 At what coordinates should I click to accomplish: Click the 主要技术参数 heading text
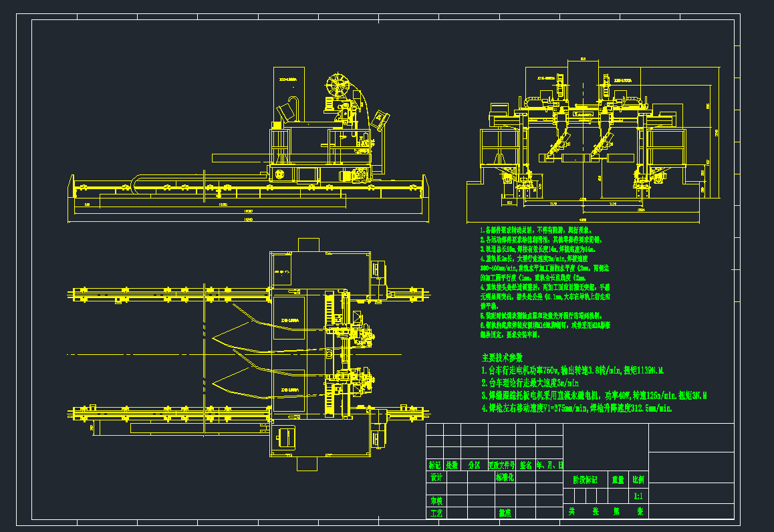(x=502, y=358)
